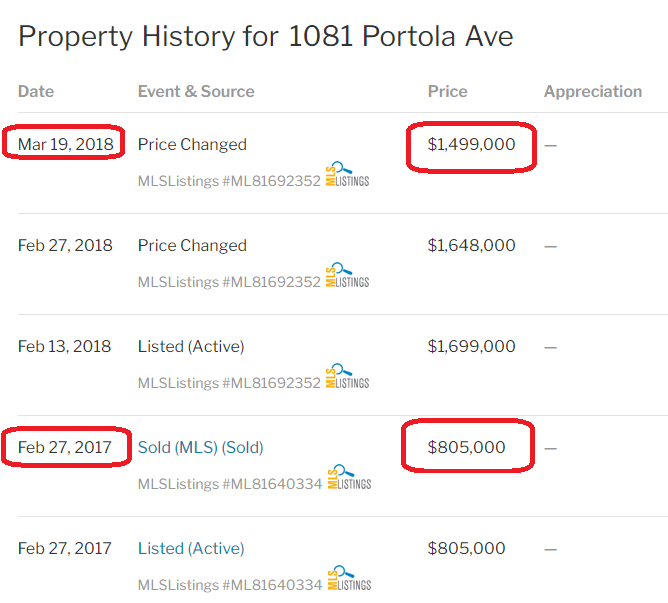This screenshot has height=603, width=668.
Task: Select the Event & Source column header
Action: click(x=196, y=91)
